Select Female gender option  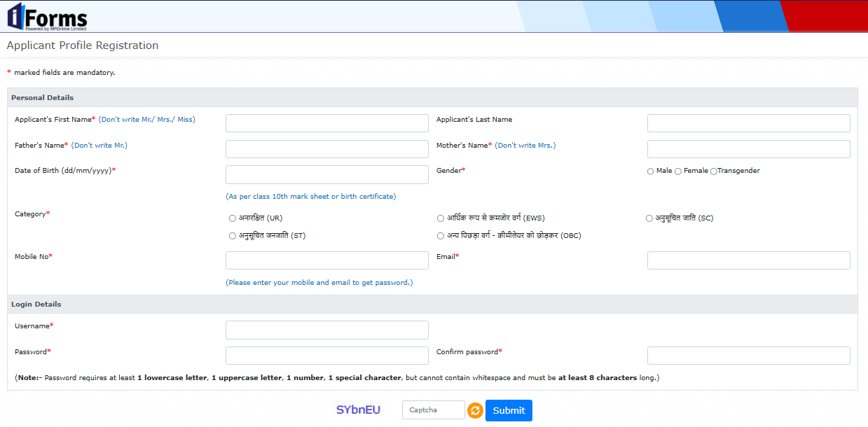pos(678,171)
